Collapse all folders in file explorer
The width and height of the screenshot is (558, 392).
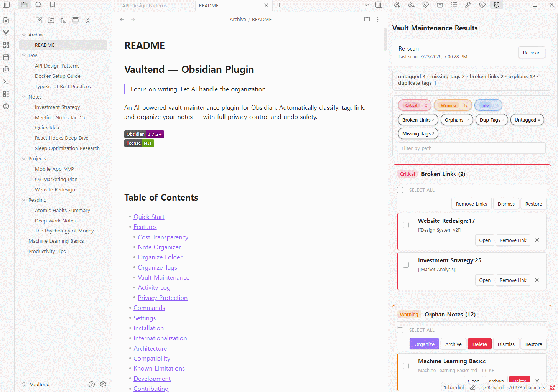pos(88,20)
